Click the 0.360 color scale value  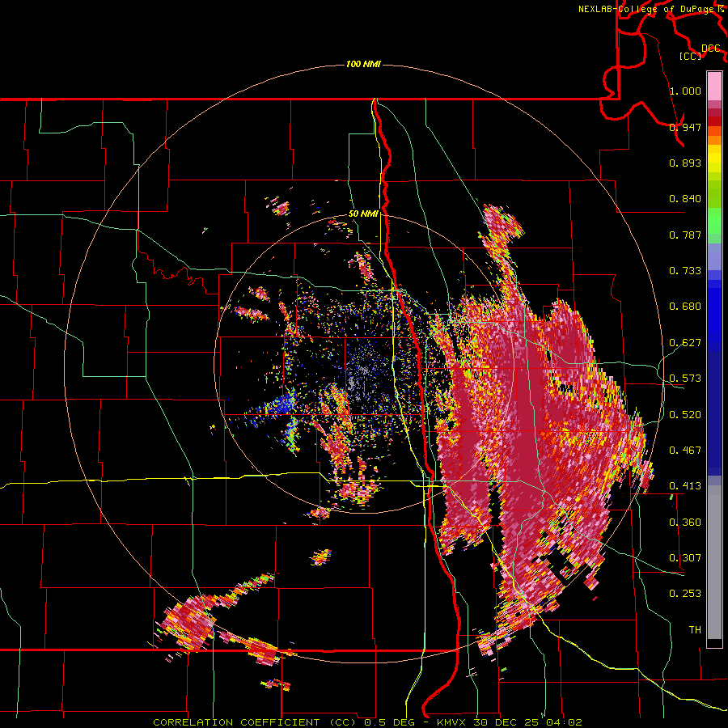tap(685, 523)
